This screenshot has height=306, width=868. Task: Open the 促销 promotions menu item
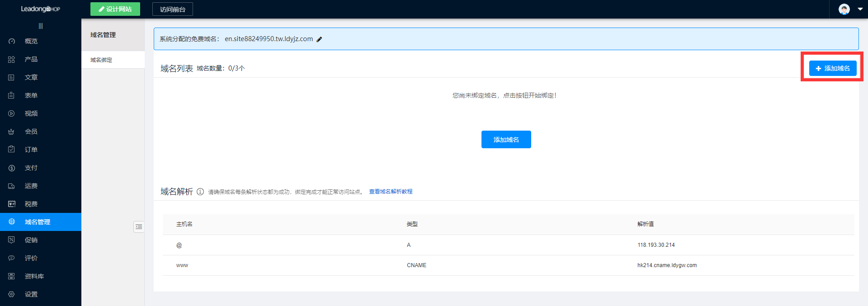(x=31, y=240)
